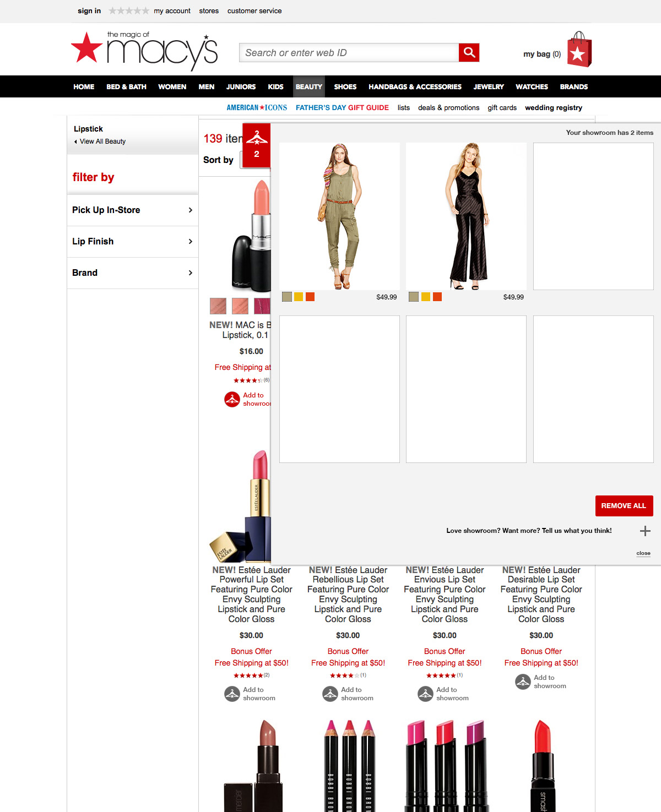661x812 pixels.
Task: Open black jumpsuit showroom thumbnail
Action: (x=466, y=216)
